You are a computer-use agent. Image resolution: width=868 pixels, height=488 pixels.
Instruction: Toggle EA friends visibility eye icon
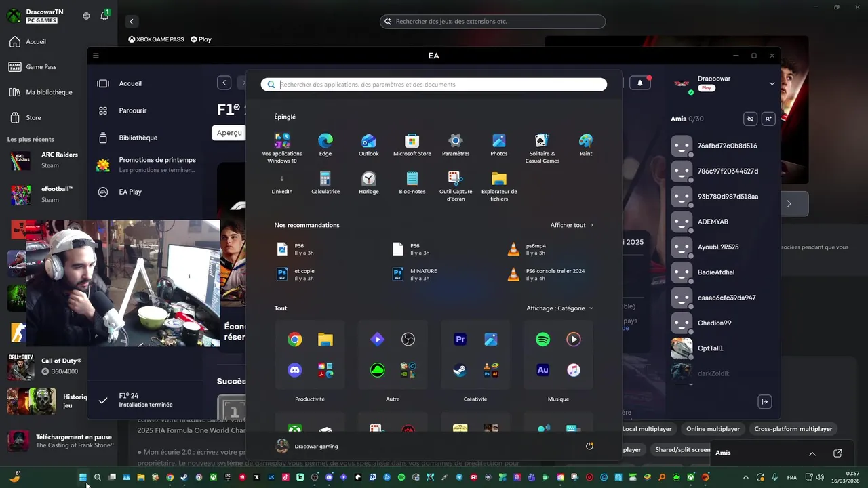pyautogui.click(x=750, y=119)
